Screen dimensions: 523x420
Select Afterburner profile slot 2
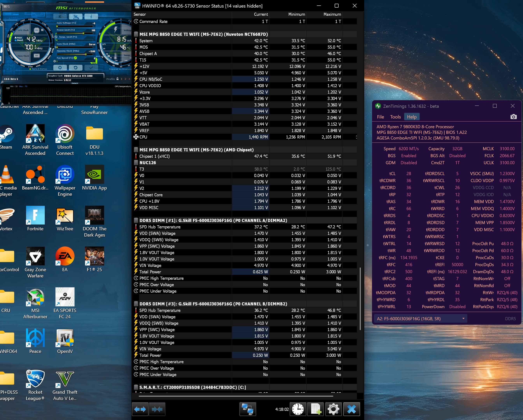125,79
